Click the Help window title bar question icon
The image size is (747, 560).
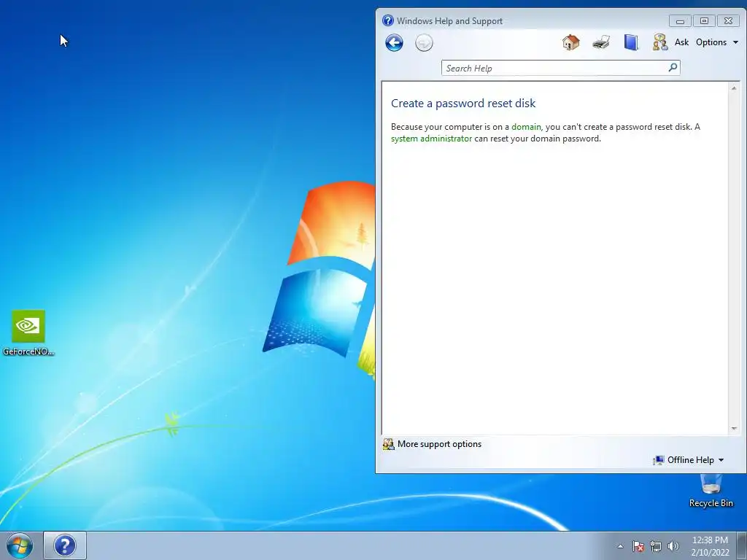tap(388, 20)
